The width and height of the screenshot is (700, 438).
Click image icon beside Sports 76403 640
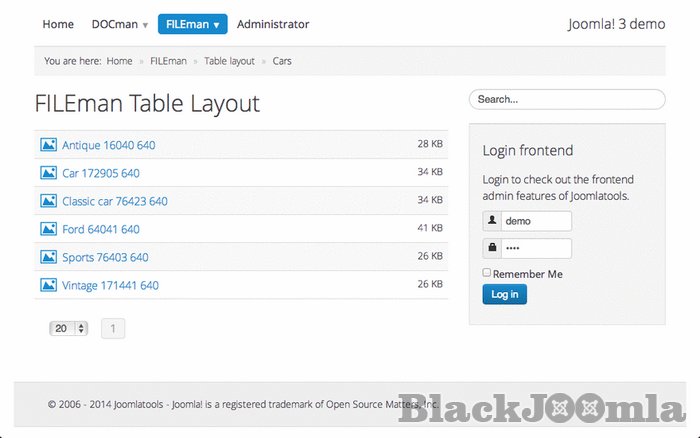tap(48, 257)
